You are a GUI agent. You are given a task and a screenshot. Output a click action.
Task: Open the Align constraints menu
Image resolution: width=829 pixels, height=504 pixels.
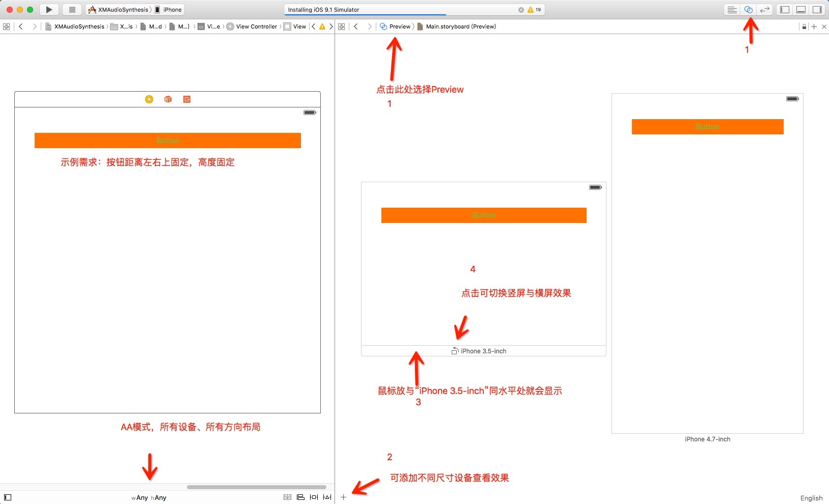click(x=300, y=497)
